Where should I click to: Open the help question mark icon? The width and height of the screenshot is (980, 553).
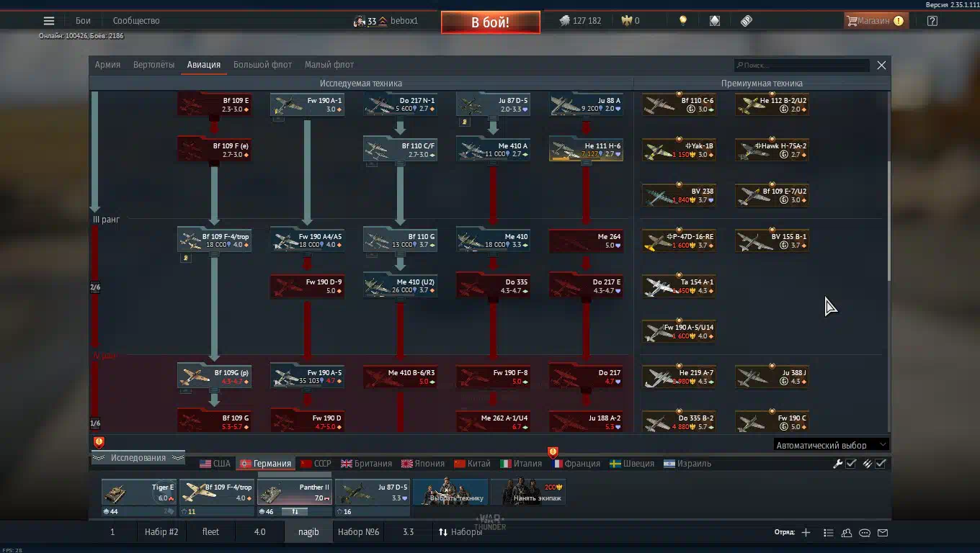(932, 21)
